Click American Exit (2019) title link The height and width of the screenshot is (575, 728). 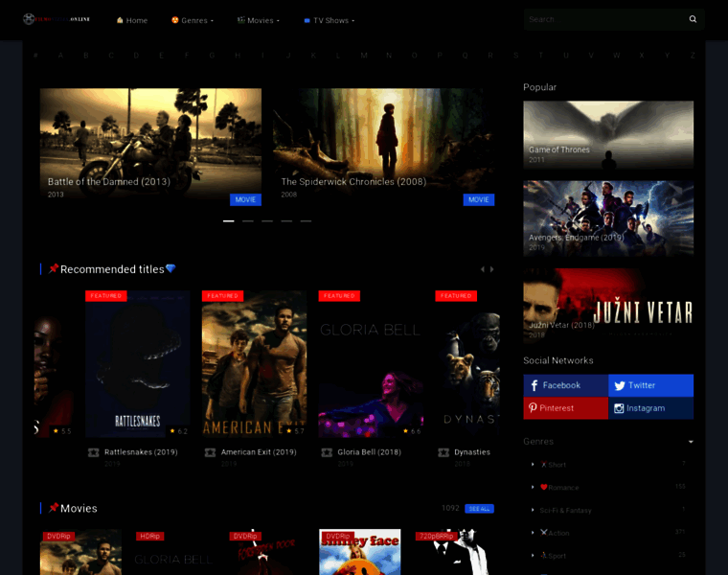click(259, 452)
